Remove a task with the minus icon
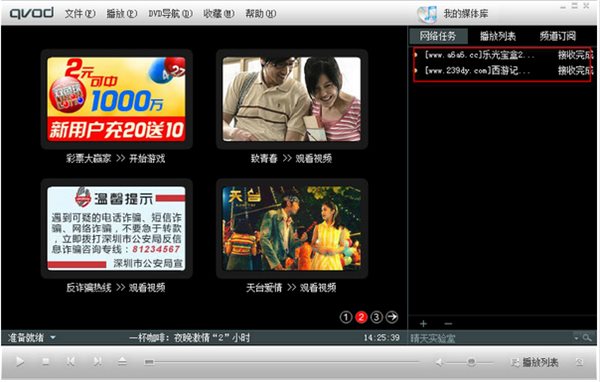 pos(448,324)
